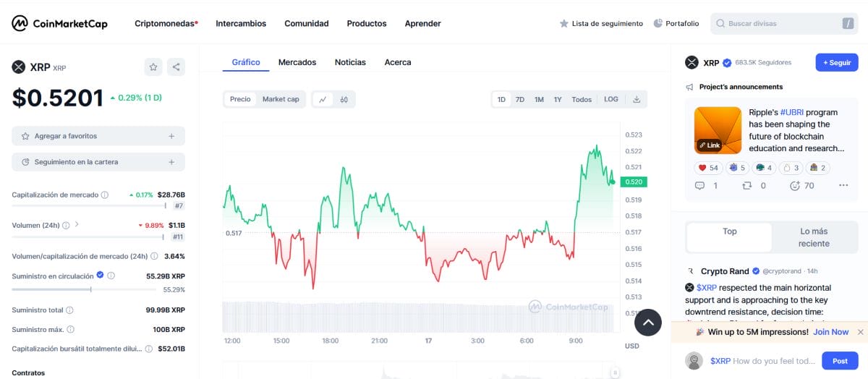Download chart data icon
868x379 pixels.
tap(637, 99)
